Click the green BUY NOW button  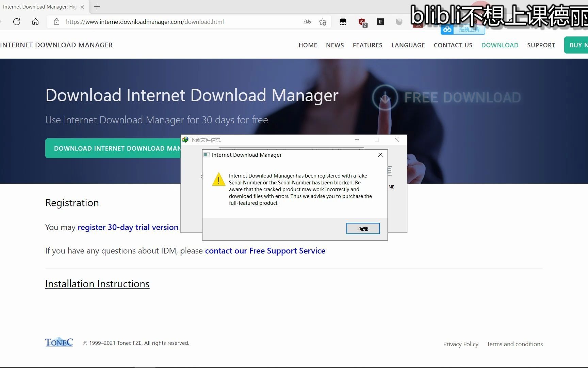click(576, 45)
